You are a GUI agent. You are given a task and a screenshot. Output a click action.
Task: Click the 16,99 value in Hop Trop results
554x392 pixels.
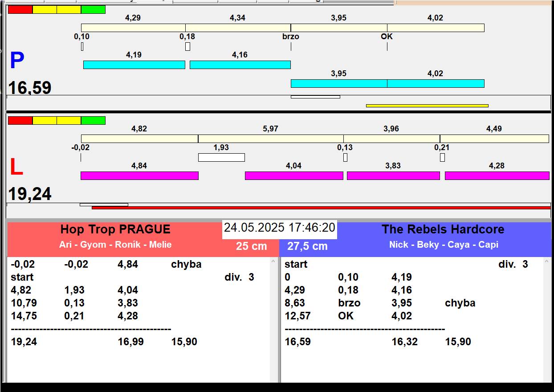[130, 342]
